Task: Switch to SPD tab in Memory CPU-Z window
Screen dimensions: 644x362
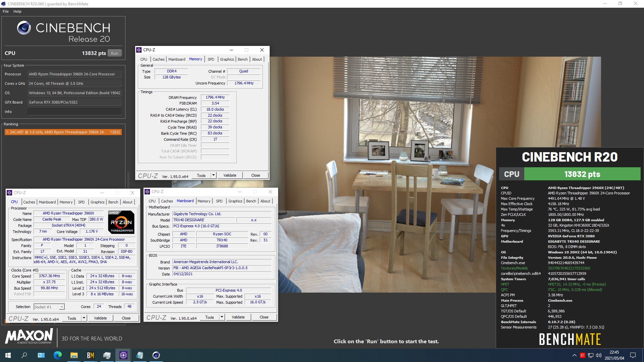Action: click(211, 59)
